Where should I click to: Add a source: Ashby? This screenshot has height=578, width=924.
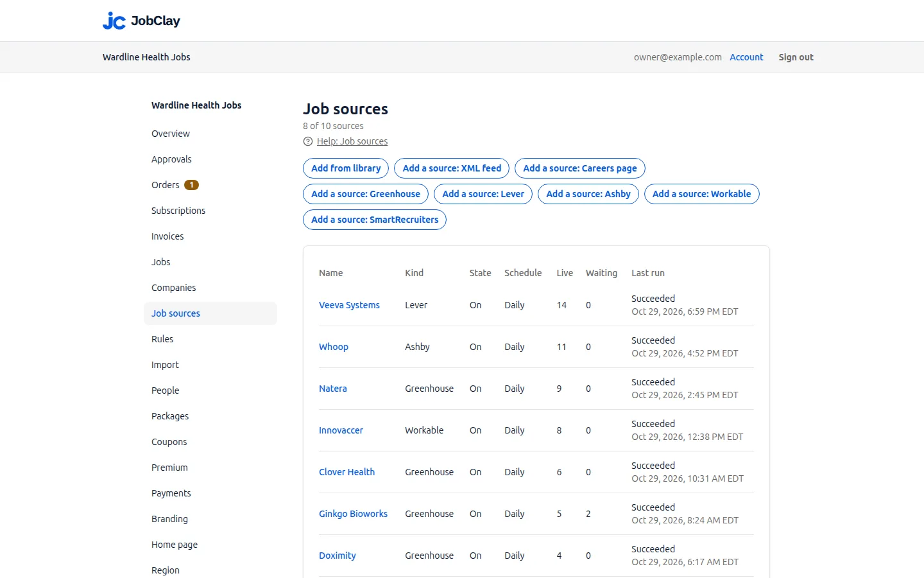coord(588,194)
